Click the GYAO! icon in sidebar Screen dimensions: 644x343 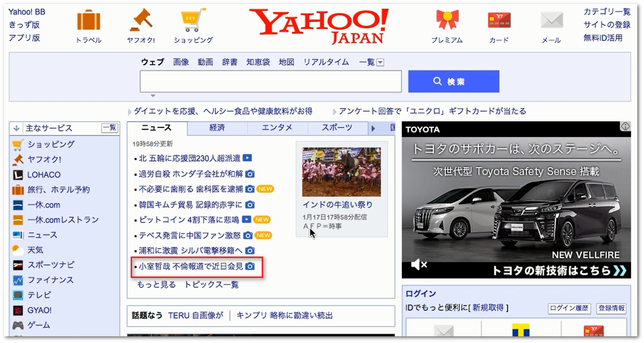click(x=18, y=310)
